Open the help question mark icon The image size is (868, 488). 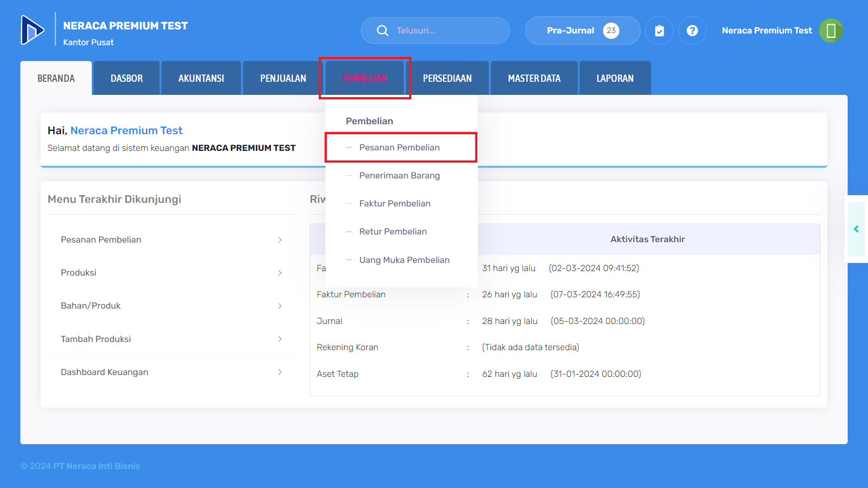[x=692, y=30]
